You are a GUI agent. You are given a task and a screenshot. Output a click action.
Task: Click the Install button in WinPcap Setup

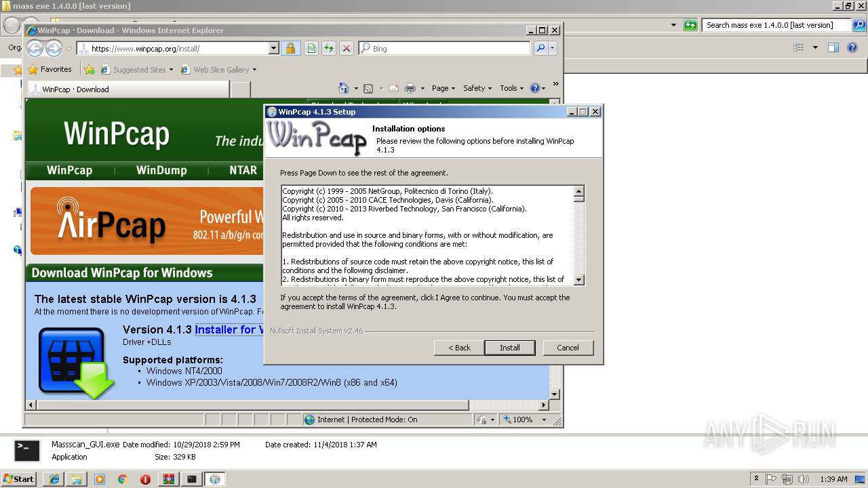click(x=510, y=348)
